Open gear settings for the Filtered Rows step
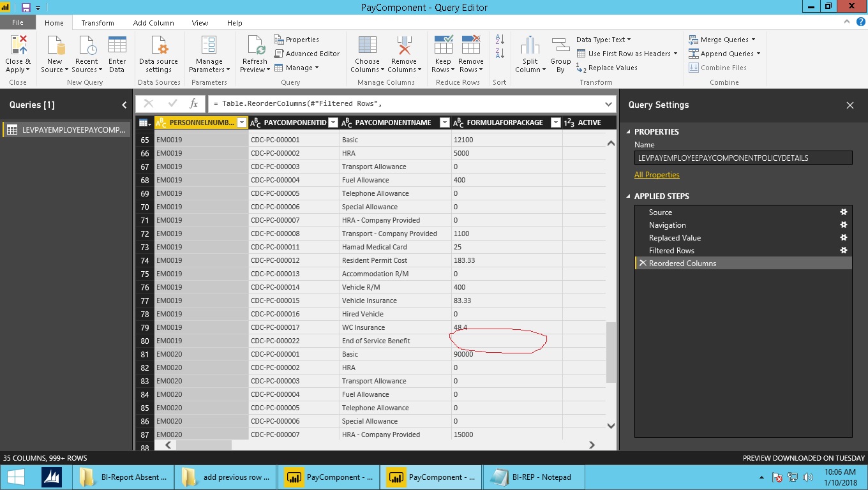The image size is (868, 490). [843, 251]
